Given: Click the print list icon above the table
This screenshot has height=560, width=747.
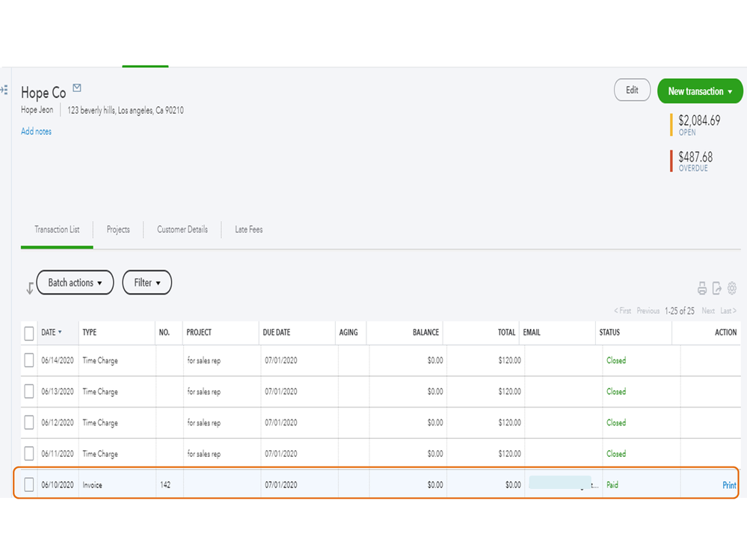Looking at the screenshot, I should click(x=702, y=288).
